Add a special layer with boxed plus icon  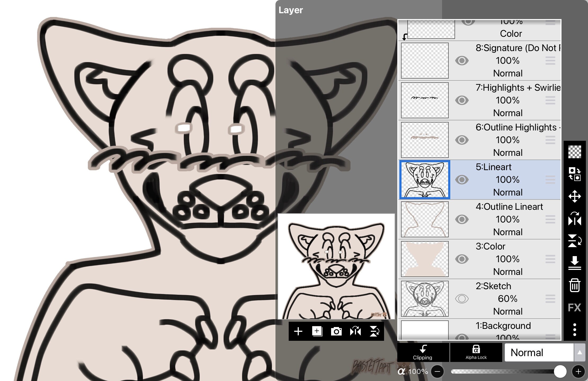pyautogui.click(x=317, y=331)
